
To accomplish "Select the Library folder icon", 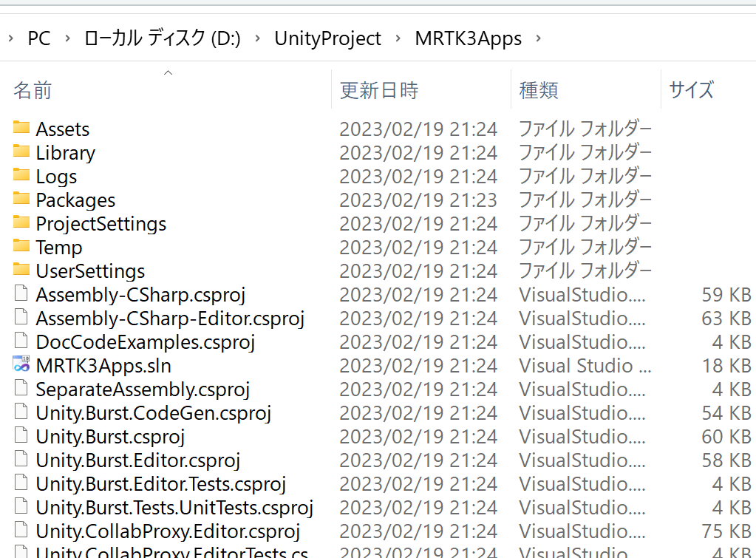I will [21, 152].
